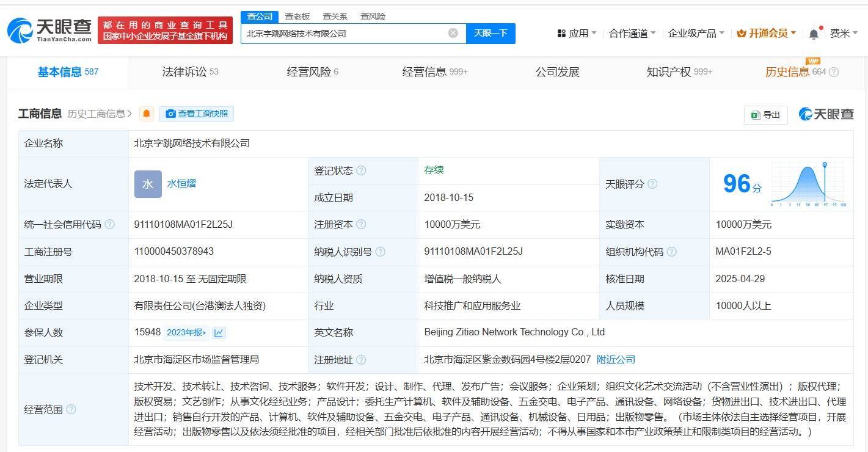Expand the 合作通道 dropdown
Image resolution: width=868 pixels, height=452 pixels.
632,33
